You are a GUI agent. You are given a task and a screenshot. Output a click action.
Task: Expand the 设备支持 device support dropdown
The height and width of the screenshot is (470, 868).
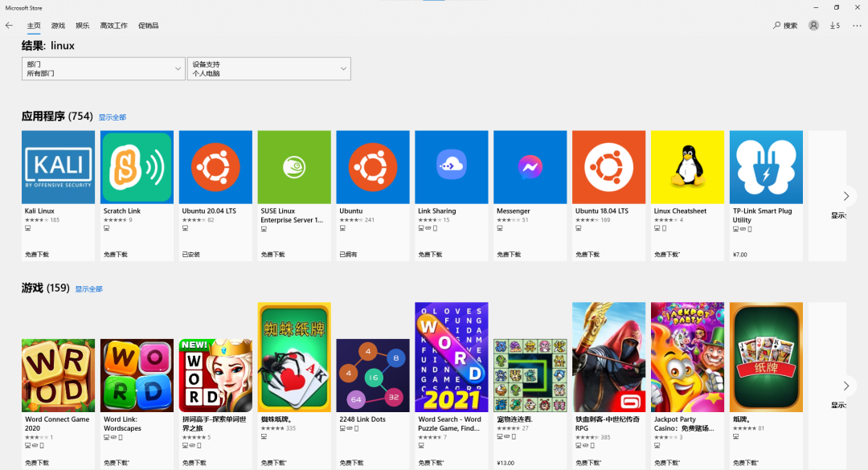[x=269, y=68]
